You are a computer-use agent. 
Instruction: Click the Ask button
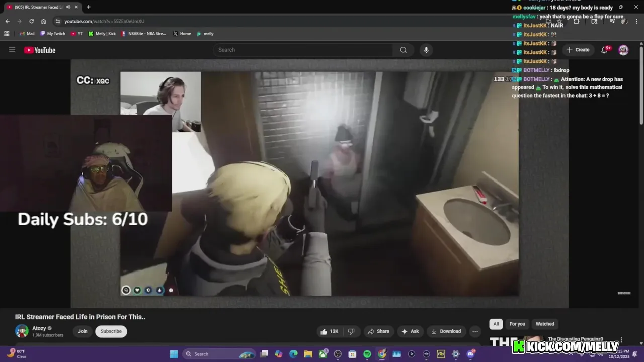(x=410, y=331)
